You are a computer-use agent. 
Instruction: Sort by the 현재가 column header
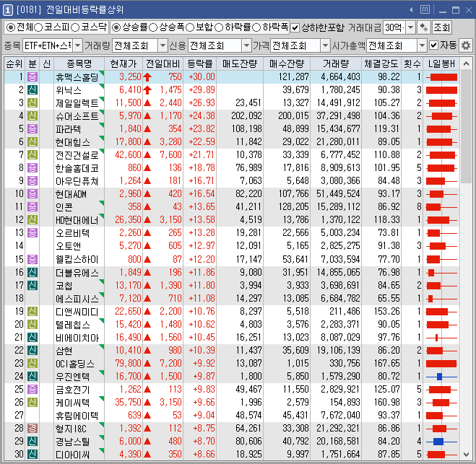[124, 64]
